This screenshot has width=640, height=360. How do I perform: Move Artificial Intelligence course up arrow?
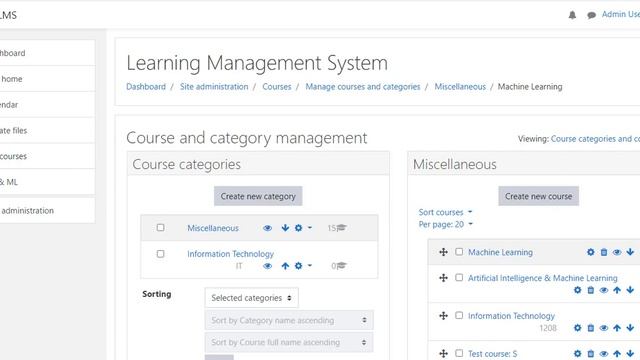(x=617, y=290)
